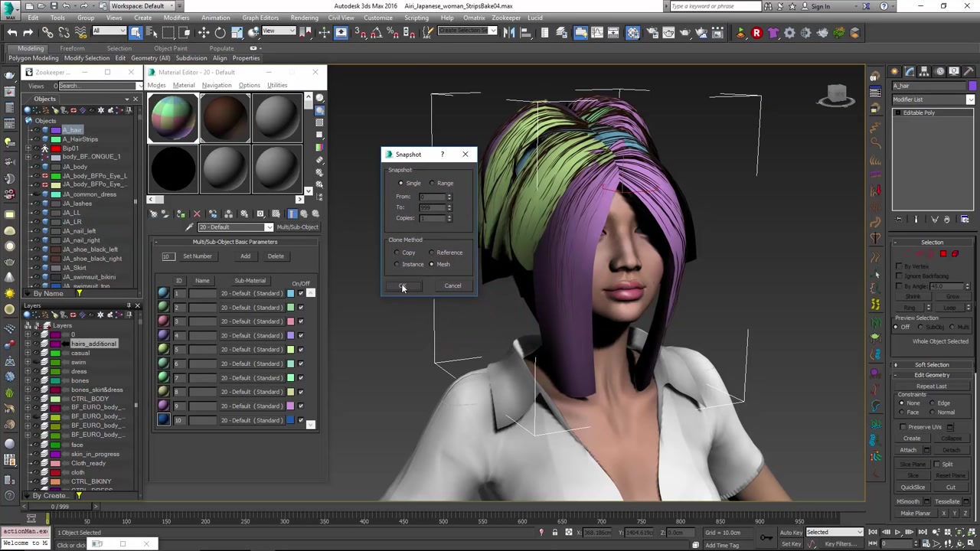The height and width of the screenshot is (551, 980).
Task: Open the Modifiers menu
Action: click(176, 18)
